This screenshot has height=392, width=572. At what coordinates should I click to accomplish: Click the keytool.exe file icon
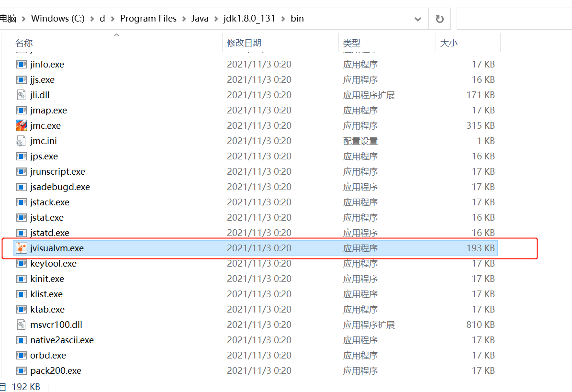coord(22,264)
